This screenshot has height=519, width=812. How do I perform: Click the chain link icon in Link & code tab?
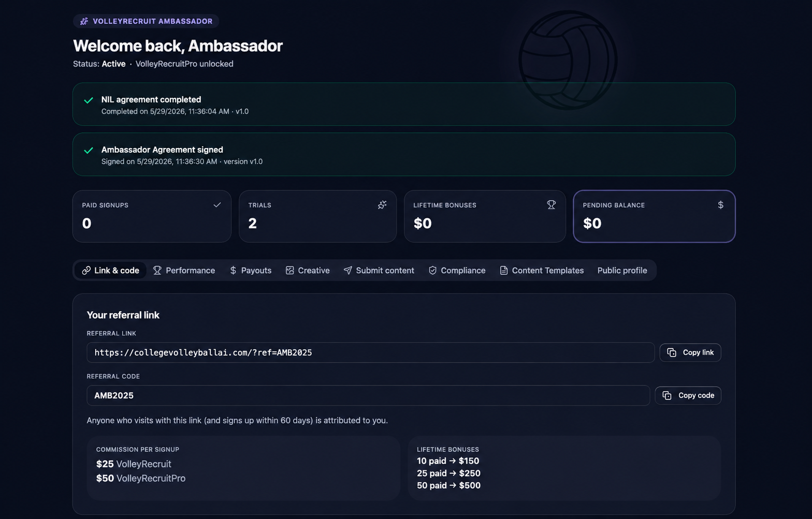[86, 270]
